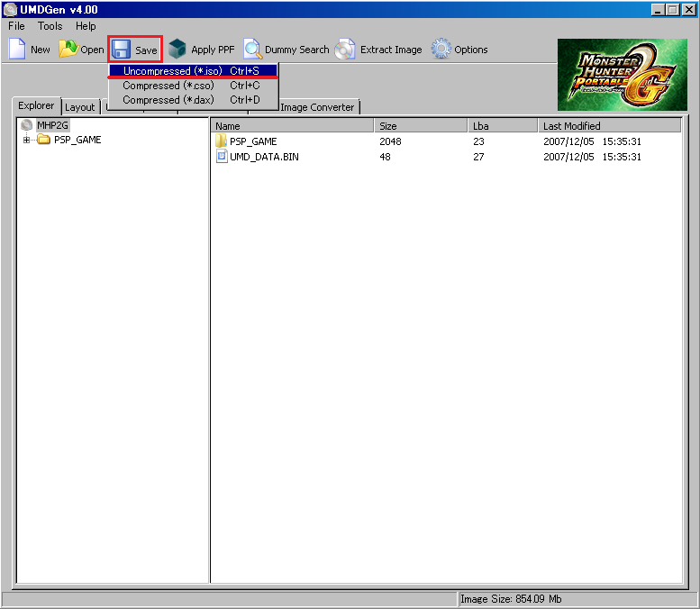Choose Uncompressed (*.iso) save option
Viewport: 700px width, 609px height.
[x=193, y=70]
